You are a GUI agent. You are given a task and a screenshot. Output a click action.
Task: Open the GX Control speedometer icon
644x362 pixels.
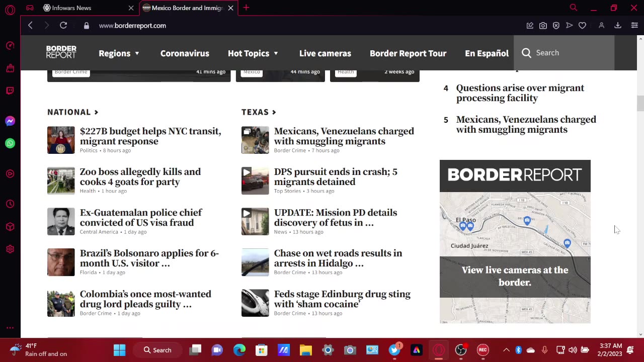pyautogui.click(x=10, y=46)
